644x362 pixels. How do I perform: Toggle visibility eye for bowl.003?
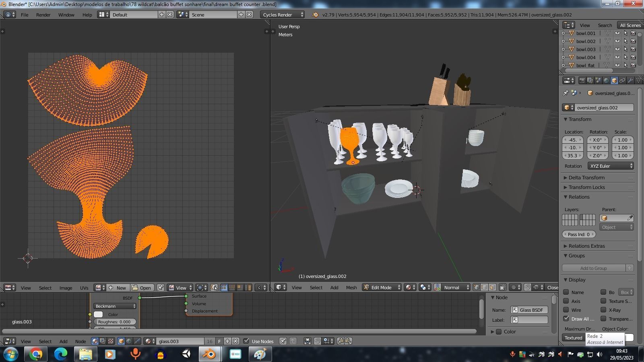coord(617,49)
